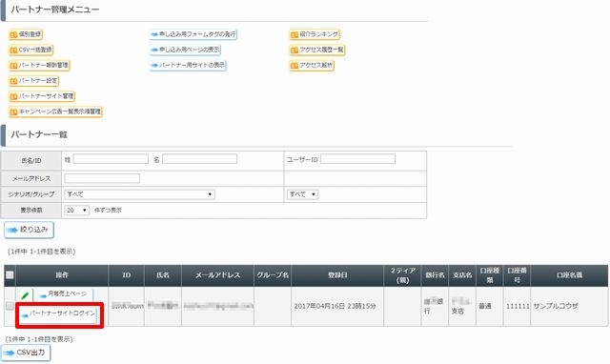
Task: Open the small グループ すべて dropdown
Action: click(x=303, y=194)
